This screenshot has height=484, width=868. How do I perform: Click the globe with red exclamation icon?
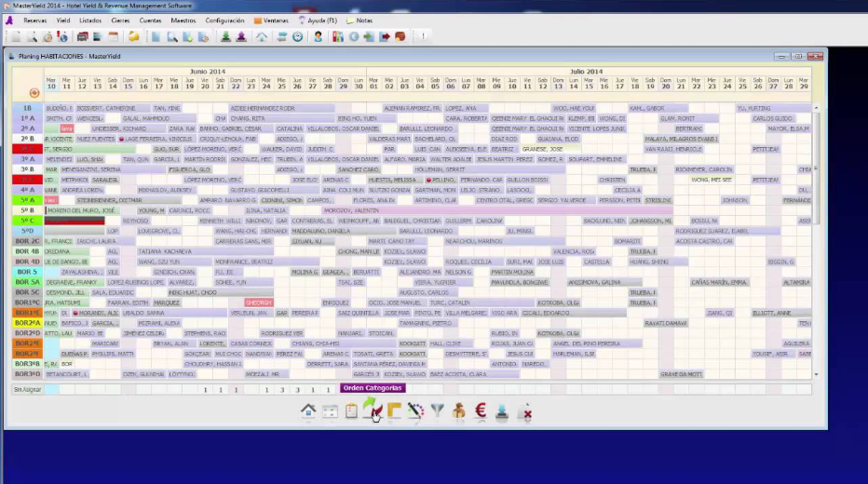[62, 36]
